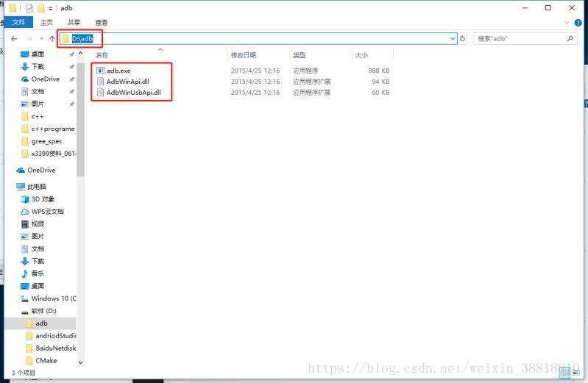Select 此电脑 in navigation pane

[x=36, y=187]
